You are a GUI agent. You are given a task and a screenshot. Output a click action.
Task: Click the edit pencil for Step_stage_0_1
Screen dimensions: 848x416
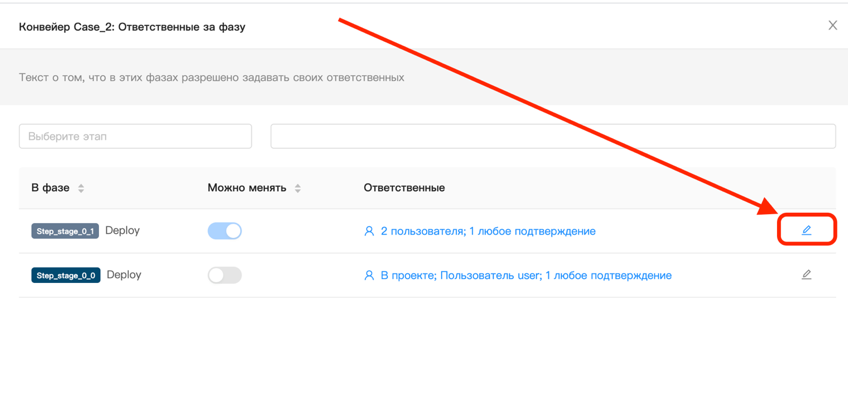[806, 231]
